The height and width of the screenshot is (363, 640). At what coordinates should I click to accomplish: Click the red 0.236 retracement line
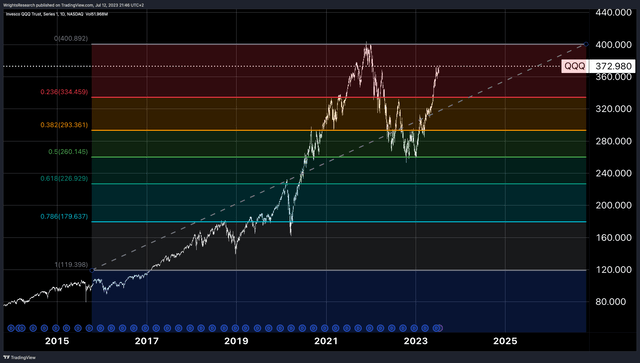coord(339,97)
